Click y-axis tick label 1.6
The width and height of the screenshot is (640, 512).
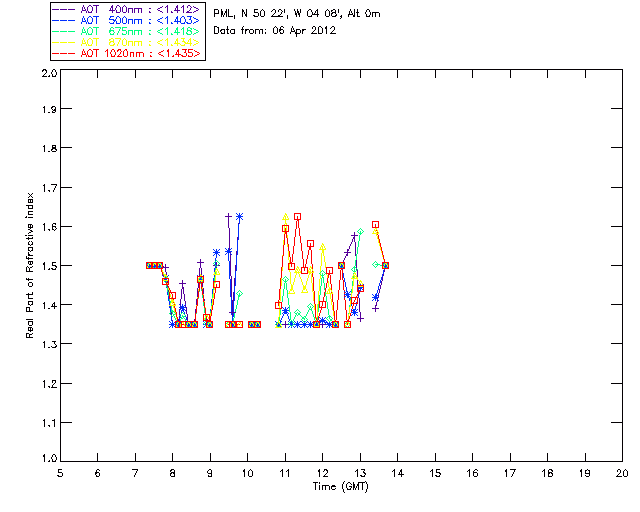pyautogui.click(x=49, y=227)
